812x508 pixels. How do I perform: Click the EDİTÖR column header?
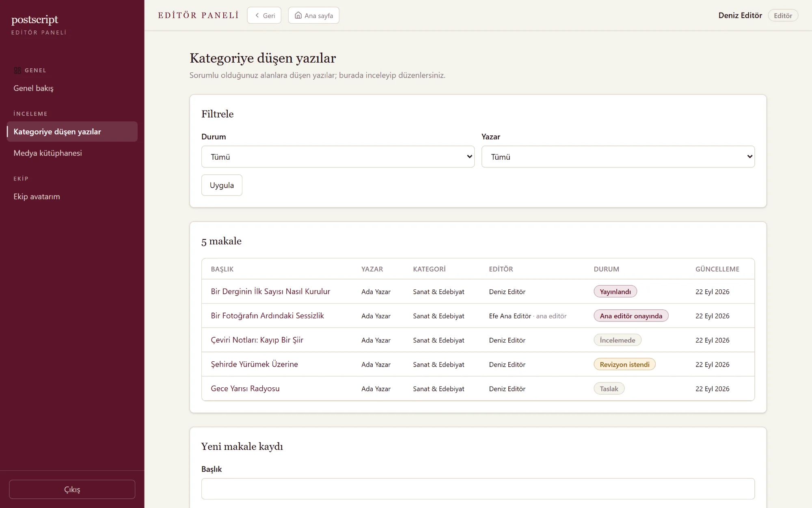click(x=501, y=269)
